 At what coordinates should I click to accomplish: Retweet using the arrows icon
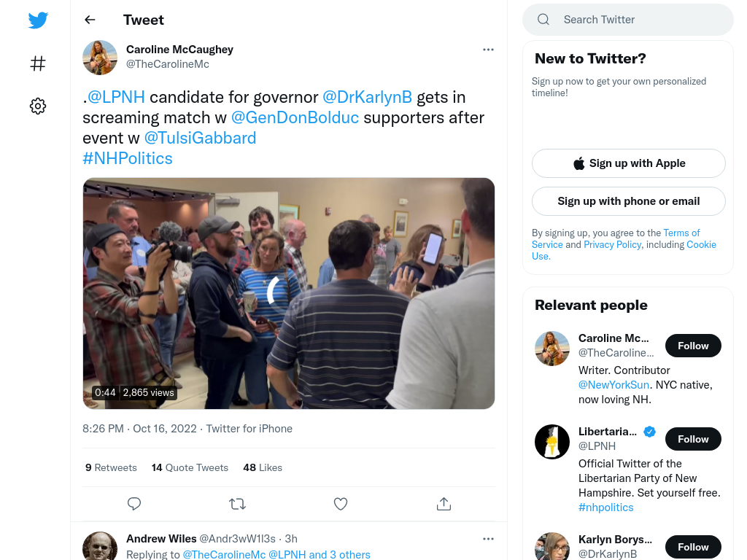pyautogui.click(x=237, y=504)
